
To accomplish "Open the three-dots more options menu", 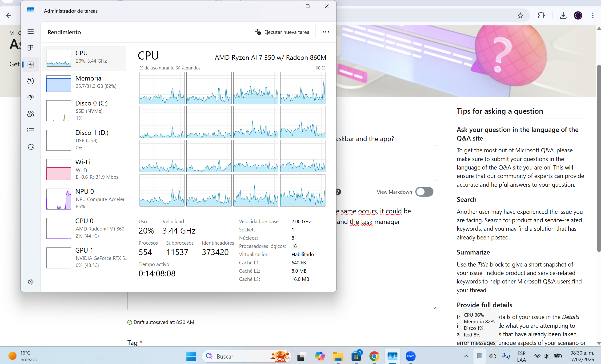I will tap(326, 32).
